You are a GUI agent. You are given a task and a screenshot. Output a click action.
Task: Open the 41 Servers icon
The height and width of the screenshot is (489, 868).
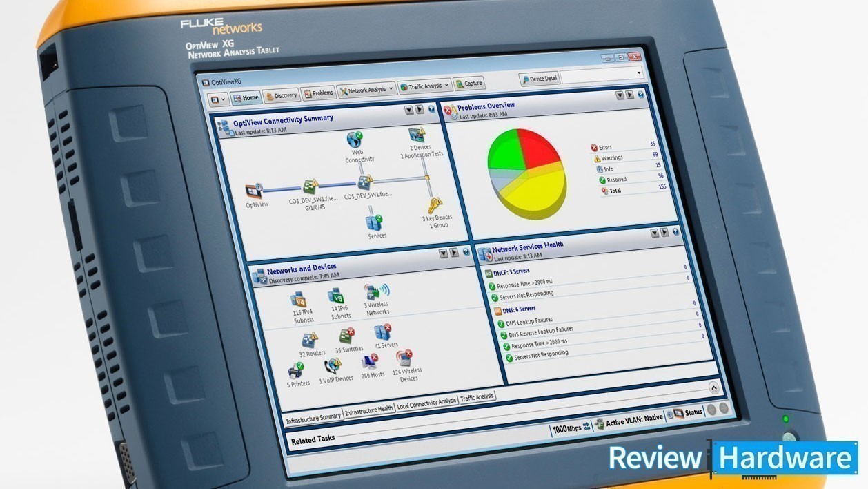(x=383, y=332)
